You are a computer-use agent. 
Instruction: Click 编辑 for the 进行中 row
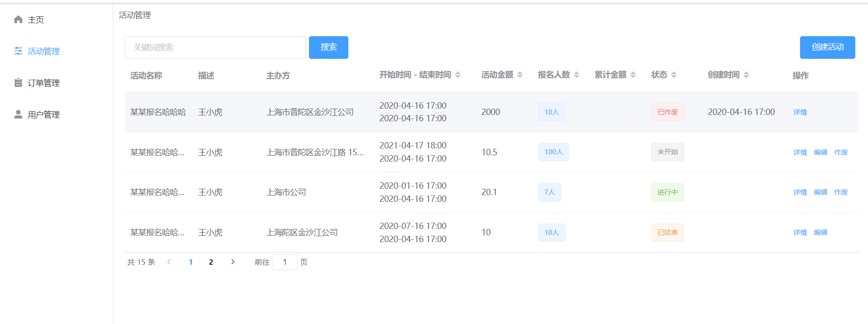coord(820,192)
